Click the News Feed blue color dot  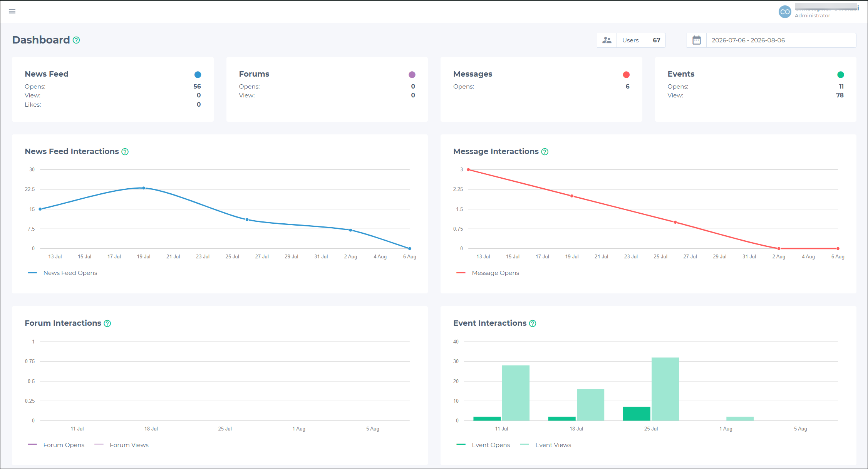pos(198,75)
